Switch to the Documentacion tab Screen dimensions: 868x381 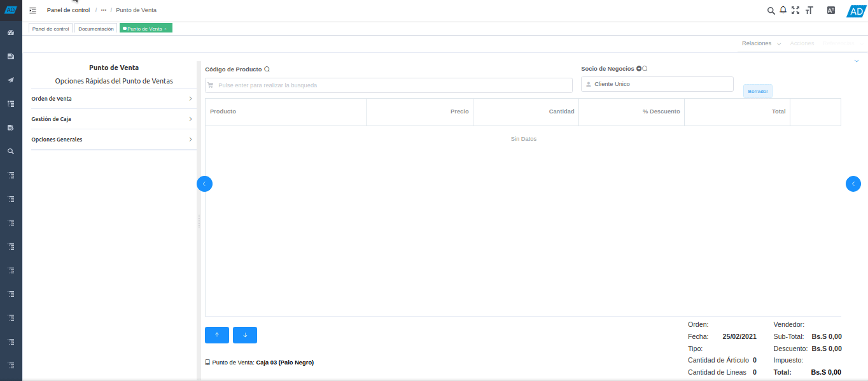click(x=95, y=28)
